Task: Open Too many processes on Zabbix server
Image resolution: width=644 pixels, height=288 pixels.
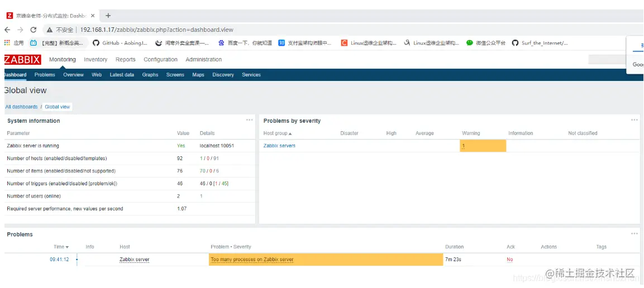Action: point(252,260)
